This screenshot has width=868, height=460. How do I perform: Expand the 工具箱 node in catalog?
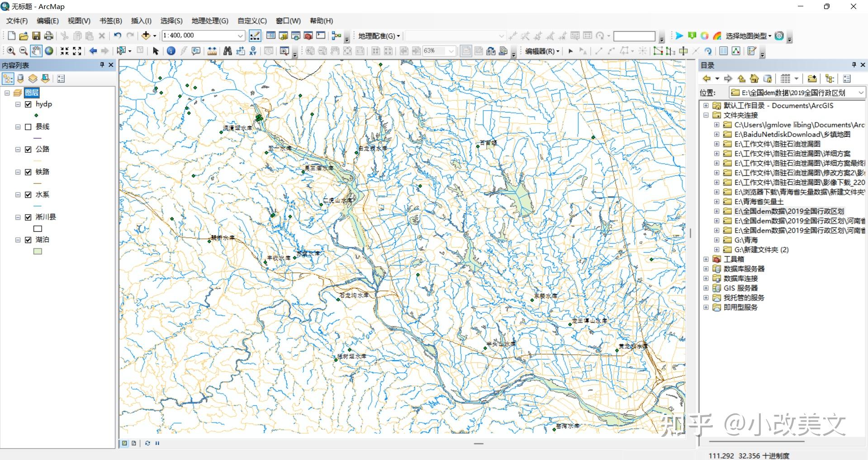706,259
